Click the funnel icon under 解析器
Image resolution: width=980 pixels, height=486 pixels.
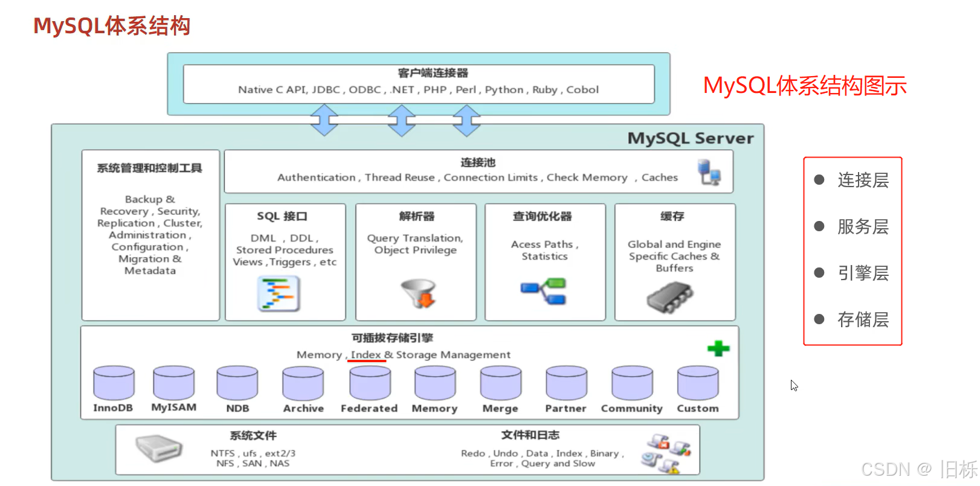tap(419, 293)
